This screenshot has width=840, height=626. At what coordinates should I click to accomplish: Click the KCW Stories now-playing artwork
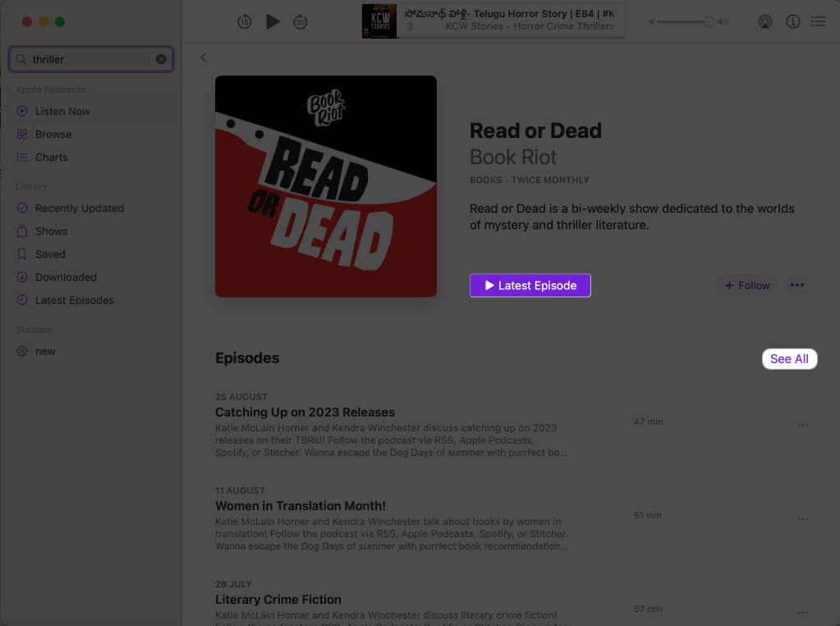pyautogui.click(x=379, y=21)
